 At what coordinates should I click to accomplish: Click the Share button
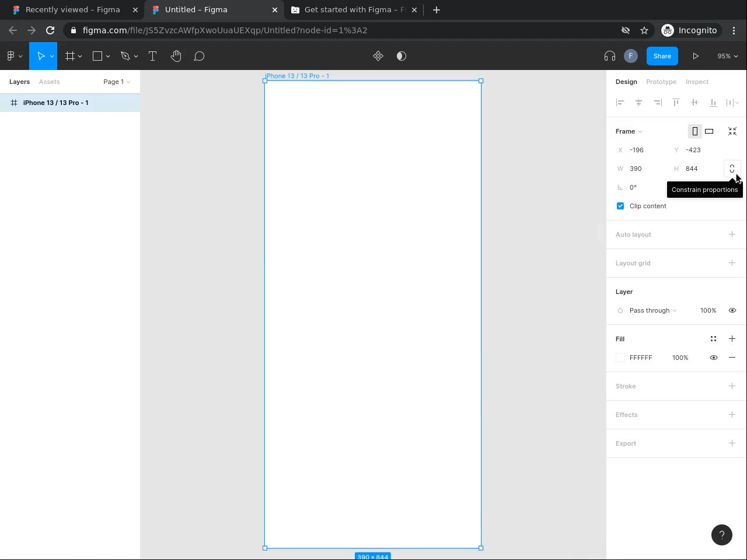[662, 56]
